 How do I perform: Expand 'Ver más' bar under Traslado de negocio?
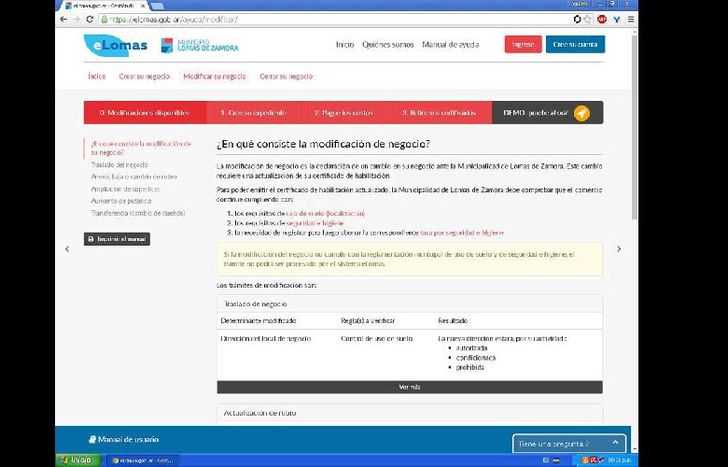click(409, 387)
